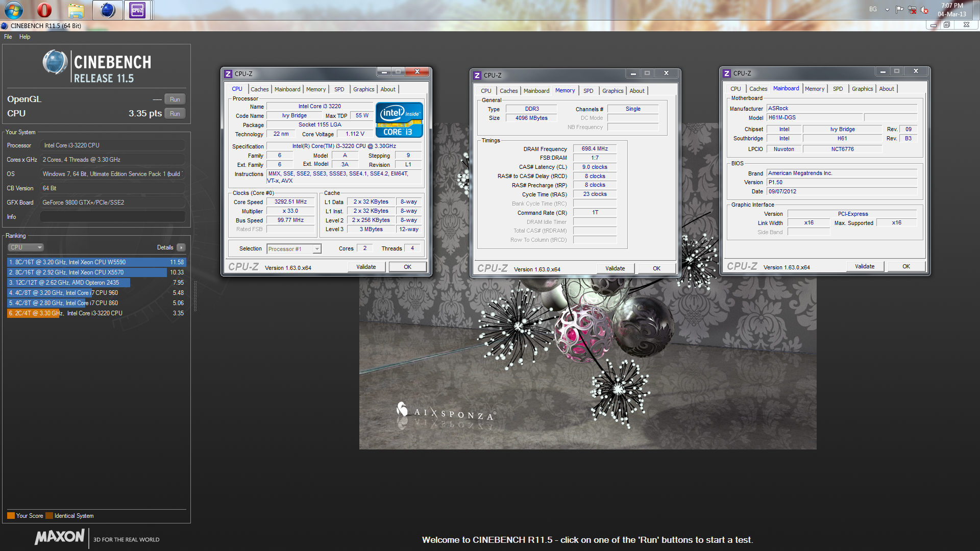Image resolution: width=980 pixels, height=551 pixels.
Task: Select ranking row Intel Xeon CPU W5590
Action: coord(96,262)
